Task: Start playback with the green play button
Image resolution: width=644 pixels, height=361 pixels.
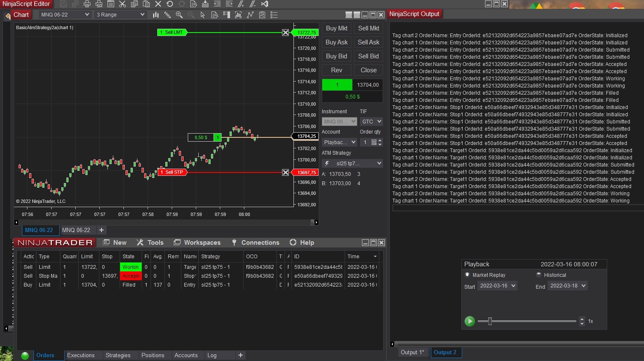Action: pyautogui.click(x=469, y=321)
